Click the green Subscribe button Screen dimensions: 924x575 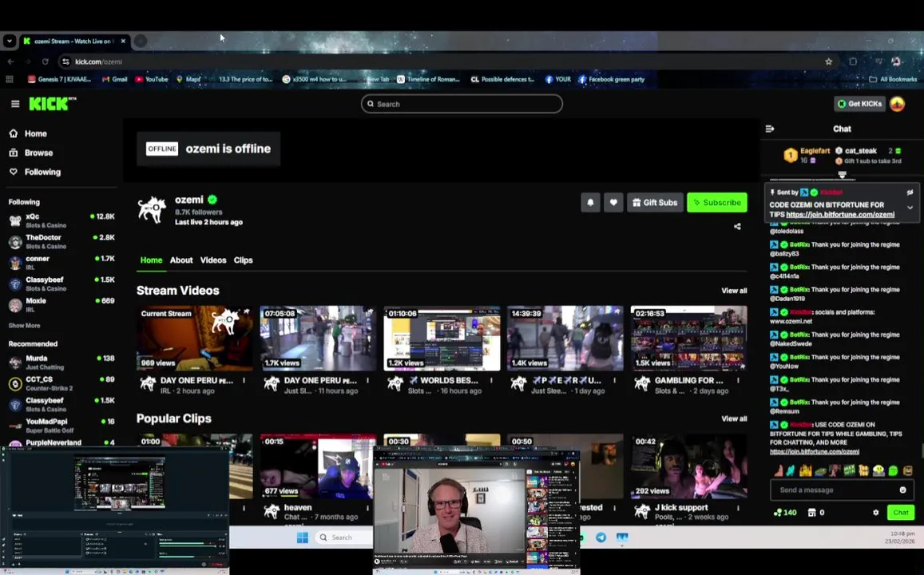[x=716, y=202]
